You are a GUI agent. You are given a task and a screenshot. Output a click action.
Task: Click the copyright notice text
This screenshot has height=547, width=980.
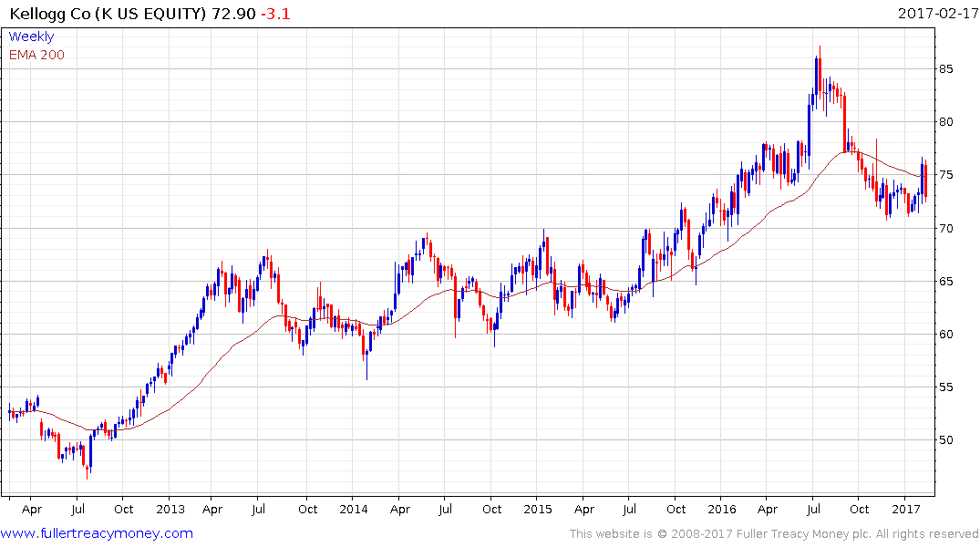(x=774, y=534)
